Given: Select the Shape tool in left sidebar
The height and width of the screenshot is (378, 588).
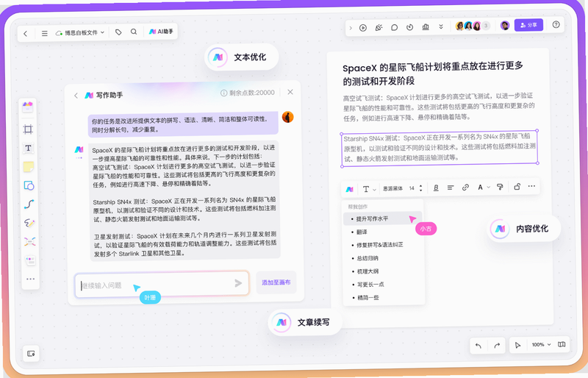Looking at the screenshot, I should (x=29, y=185).
